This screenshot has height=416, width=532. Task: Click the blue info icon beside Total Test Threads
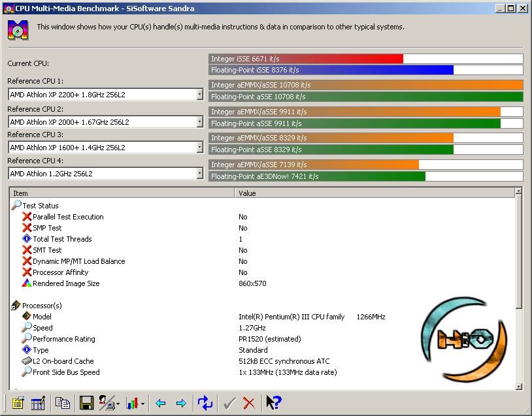[27, 238]
